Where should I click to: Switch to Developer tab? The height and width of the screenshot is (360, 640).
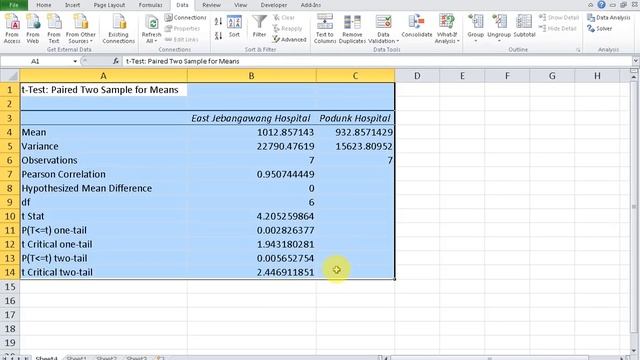coord(273,5)
